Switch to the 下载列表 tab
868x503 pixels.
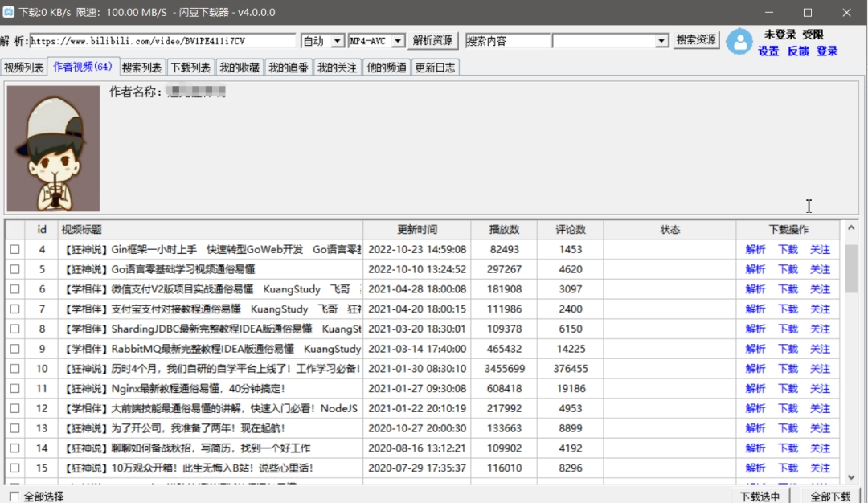pos(190,67)
